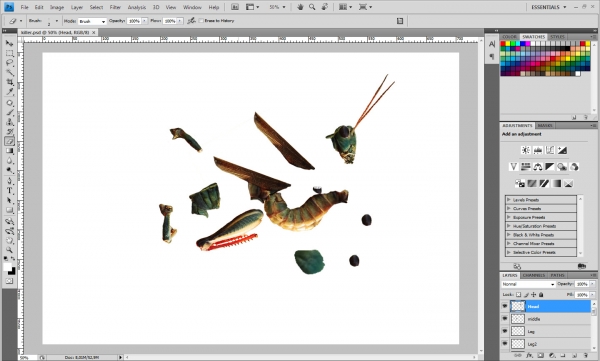Add an Exposure adjustment

(x=562, y=150)
